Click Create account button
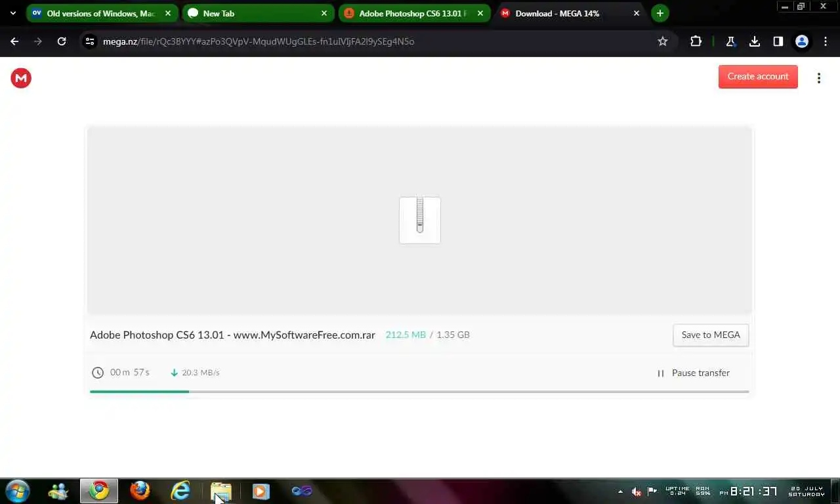 (758, 76)
